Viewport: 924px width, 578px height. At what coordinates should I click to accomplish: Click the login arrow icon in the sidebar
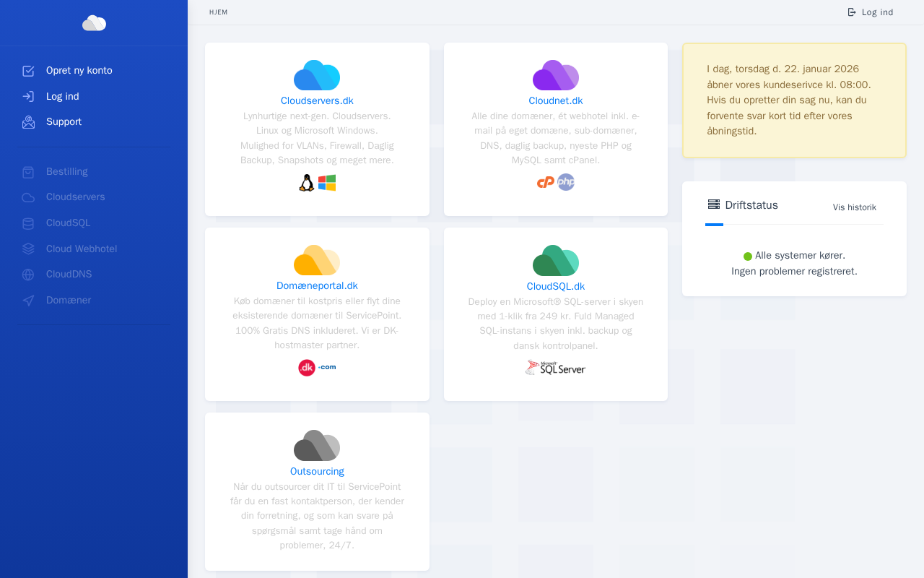point(28,96)
